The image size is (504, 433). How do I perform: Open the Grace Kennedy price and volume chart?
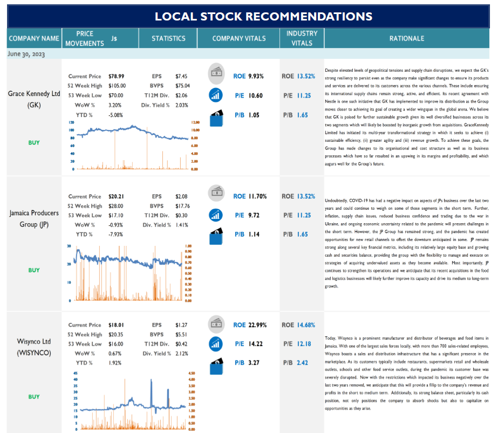tap(135, 146)
